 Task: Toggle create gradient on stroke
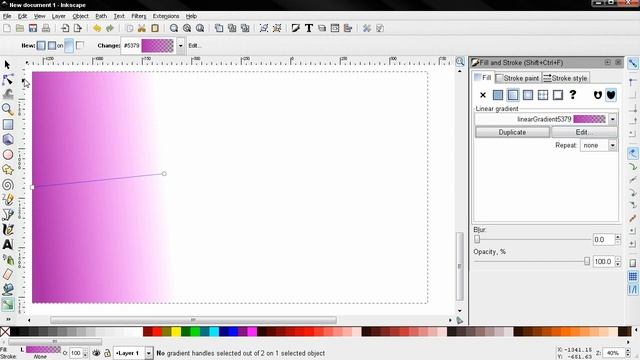click(x=80, y=46)
